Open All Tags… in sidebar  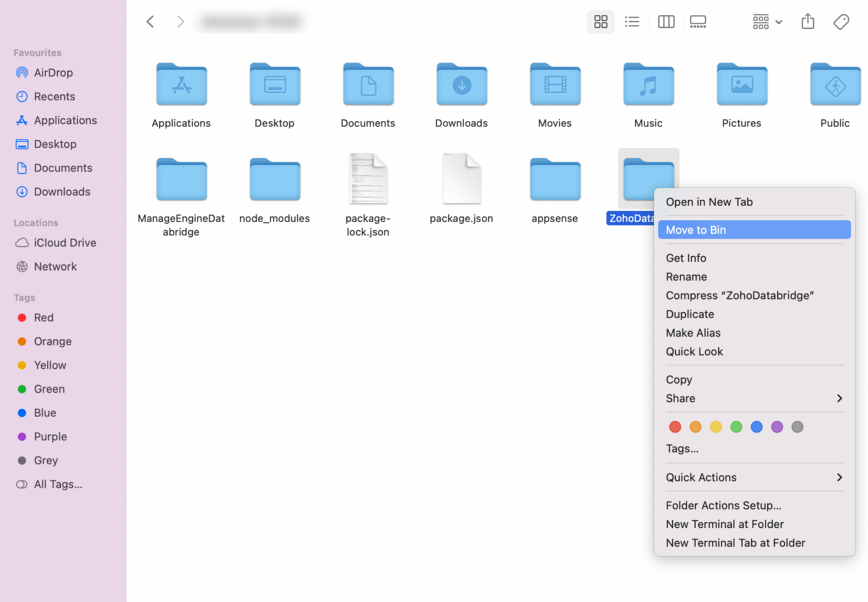click(x=58, y=484)
